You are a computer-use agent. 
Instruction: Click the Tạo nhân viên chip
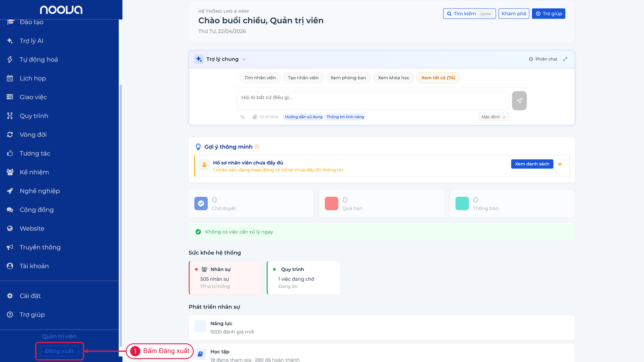[x=303, y=78]
